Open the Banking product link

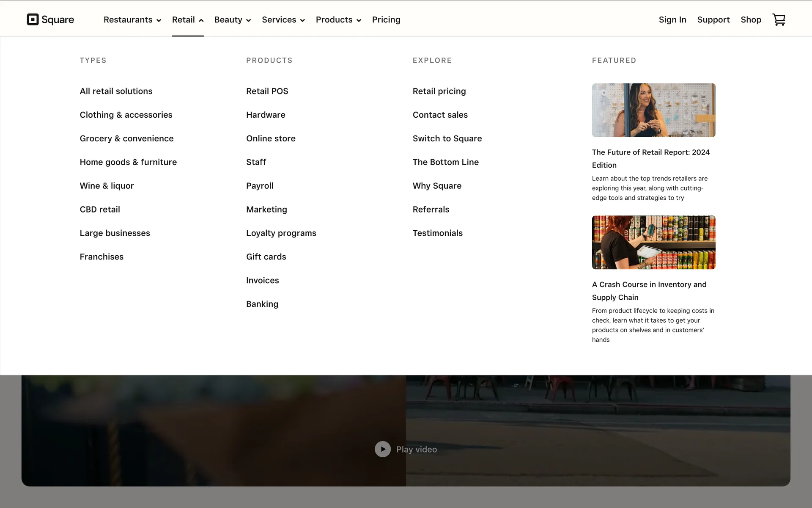(x=262, y=304)
